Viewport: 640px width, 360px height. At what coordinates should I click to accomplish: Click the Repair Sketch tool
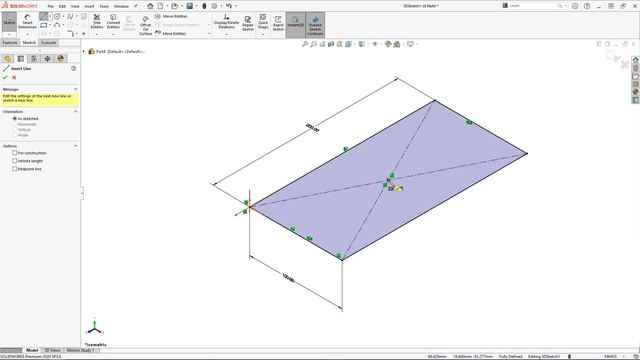click(x=248, y=23)
